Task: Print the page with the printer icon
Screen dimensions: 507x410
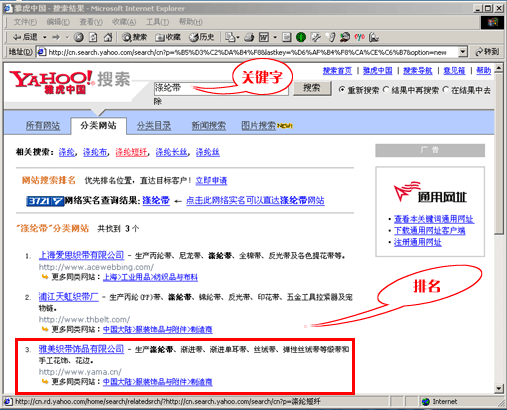Action: tap(249, 37)
